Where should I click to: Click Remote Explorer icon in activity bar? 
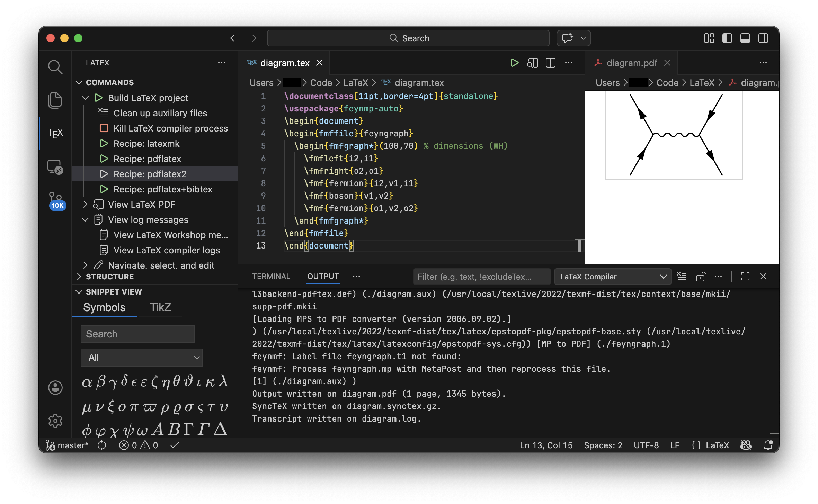55,167
